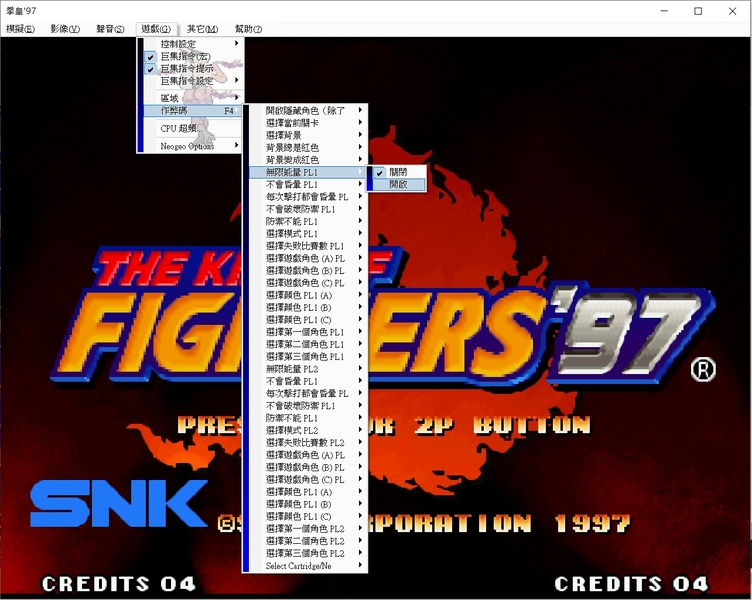Expand the 控制設定 submenu

(x=193, y=44)
